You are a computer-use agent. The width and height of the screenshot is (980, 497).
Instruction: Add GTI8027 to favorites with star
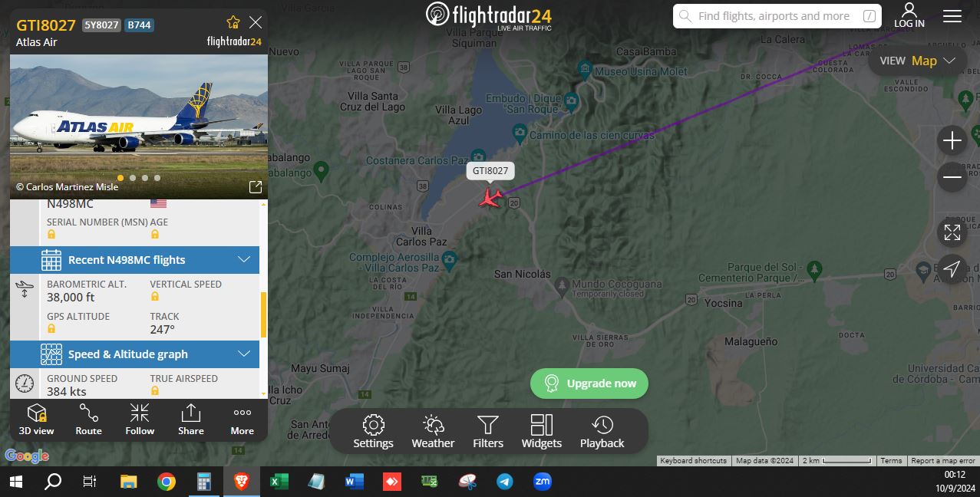point(233,22)
